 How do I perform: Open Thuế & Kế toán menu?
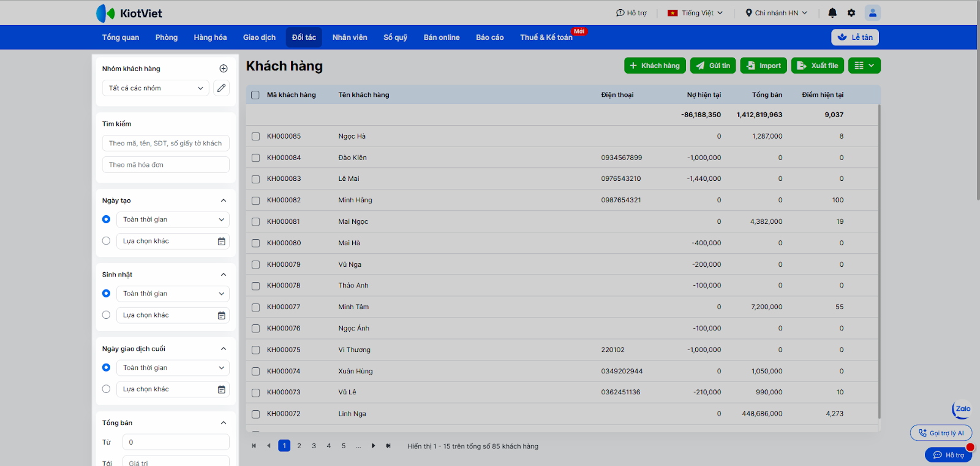tap(546, 37)
